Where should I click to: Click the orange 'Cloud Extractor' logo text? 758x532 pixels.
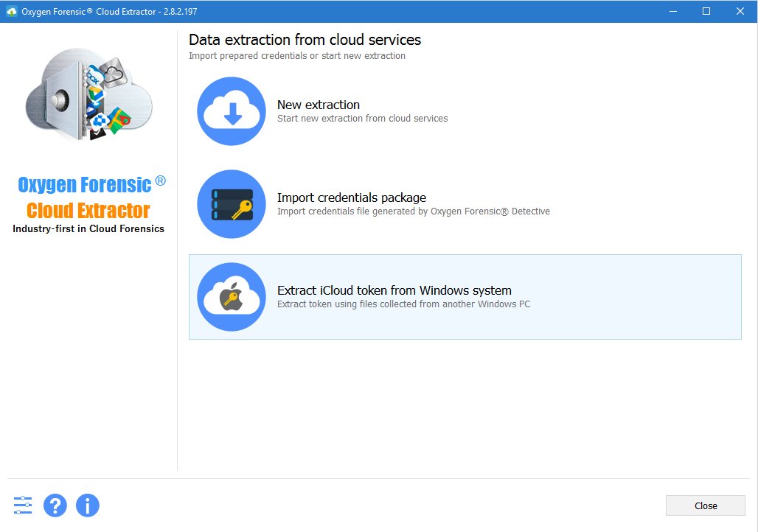point(88,210)
